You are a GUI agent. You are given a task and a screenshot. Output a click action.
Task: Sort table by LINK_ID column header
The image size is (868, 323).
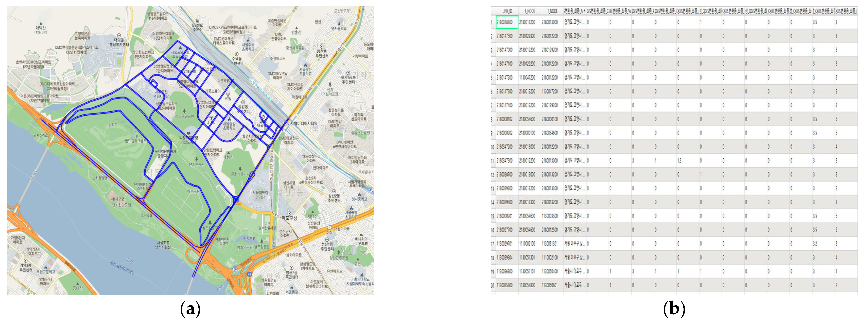pos(507,11)
